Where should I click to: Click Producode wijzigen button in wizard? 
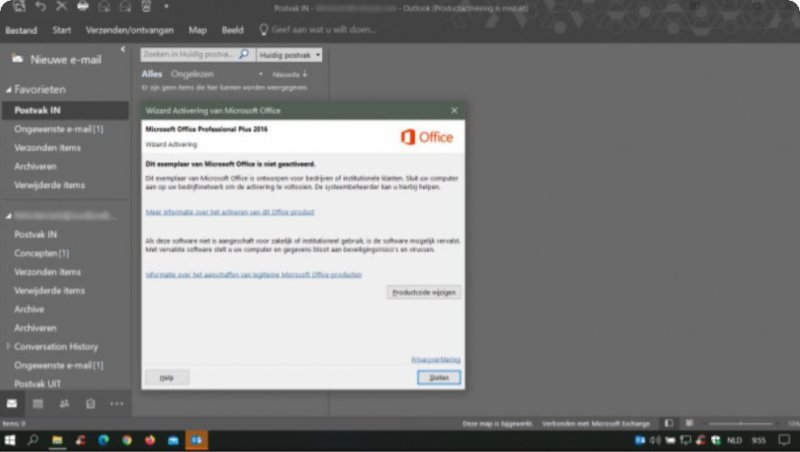click(423, 292)
